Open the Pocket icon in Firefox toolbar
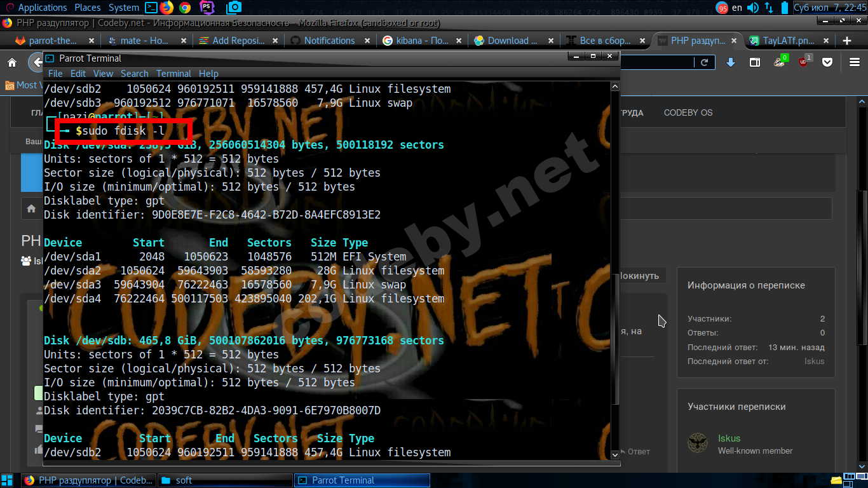 (x=827, y=62)
